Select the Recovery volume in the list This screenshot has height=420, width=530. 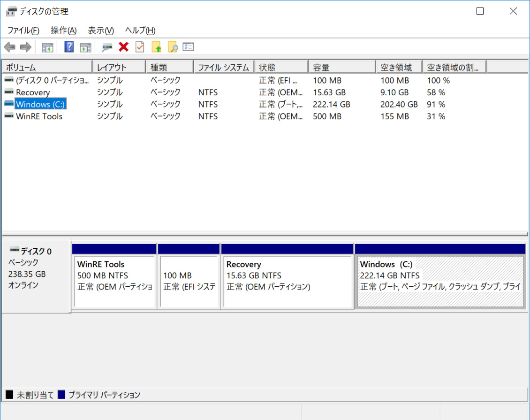(33, 92)
